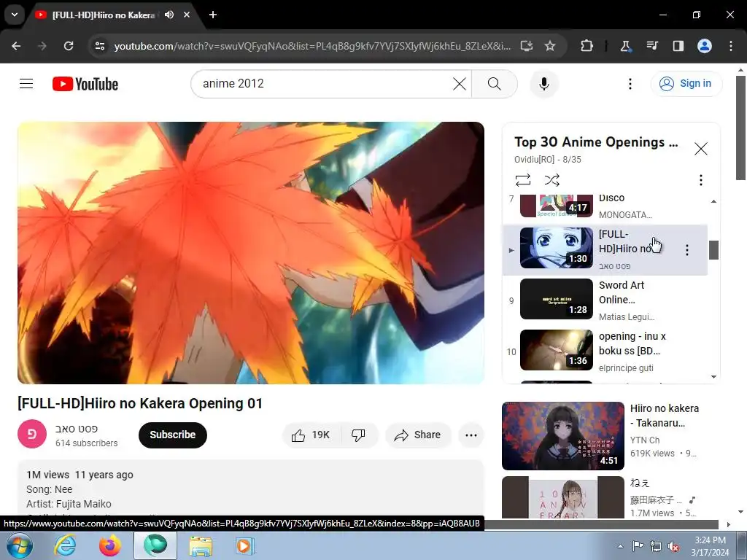Play Sword Art Online playlist video
This screenshot has height=560, width=747.
(605, 300)
